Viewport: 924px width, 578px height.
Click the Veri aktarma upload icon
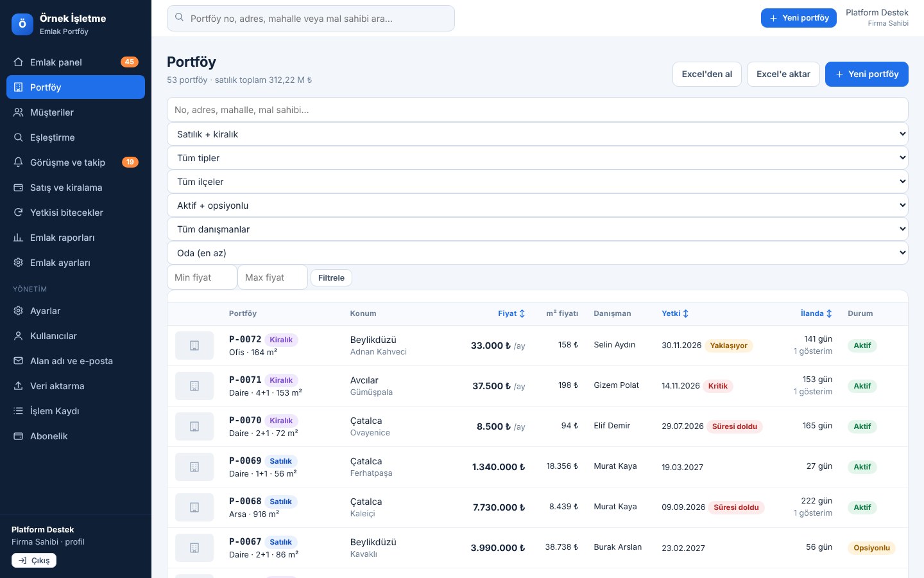click(19, 386)
